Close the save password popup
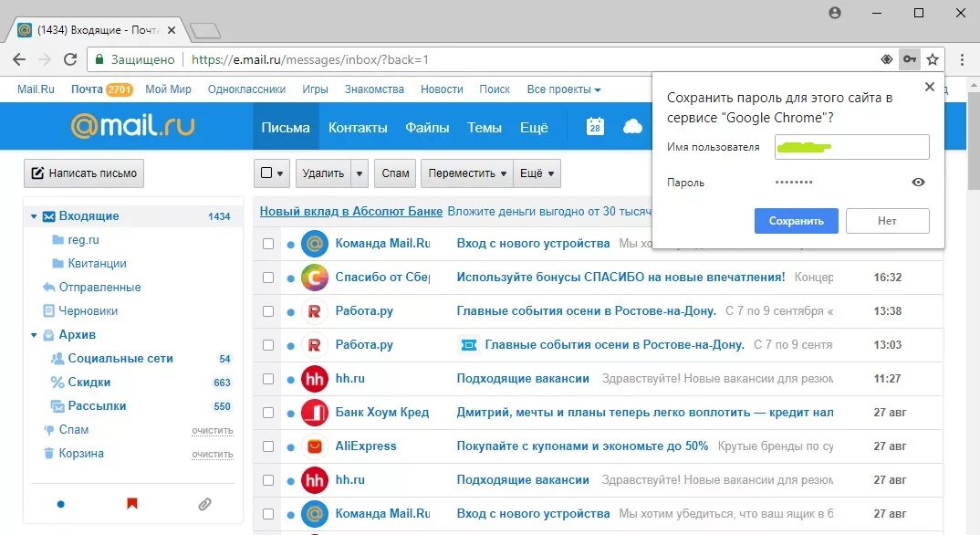The width and height of the screenshot is (980, 535). tap(930, 87)
